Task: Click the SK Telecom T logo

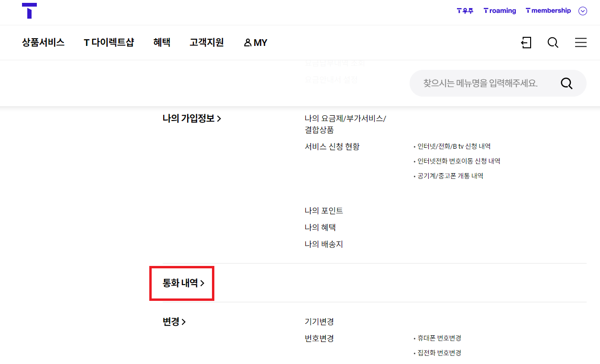Action: point(30,11)
